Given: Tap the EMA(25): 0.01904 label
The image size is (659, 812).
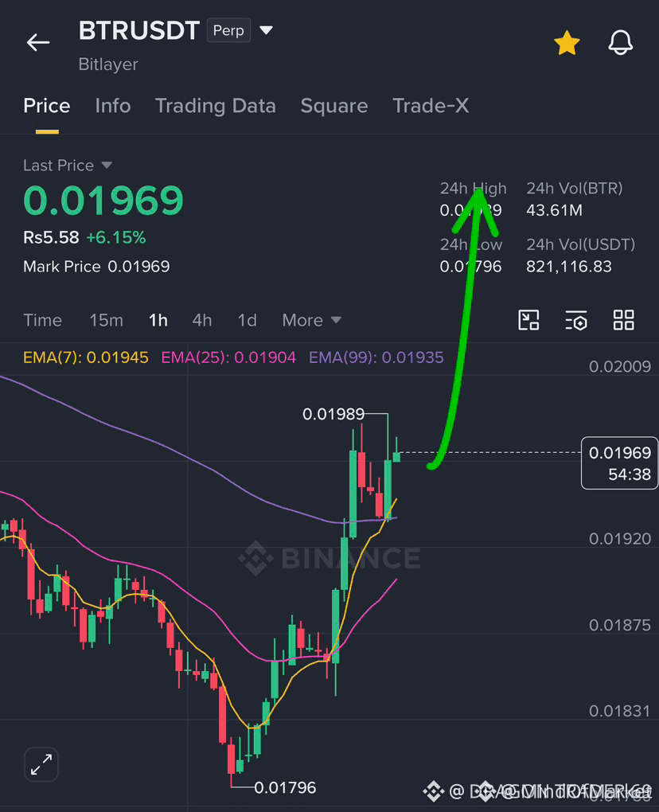Looking at the screenshot, I should pos(228,357).
